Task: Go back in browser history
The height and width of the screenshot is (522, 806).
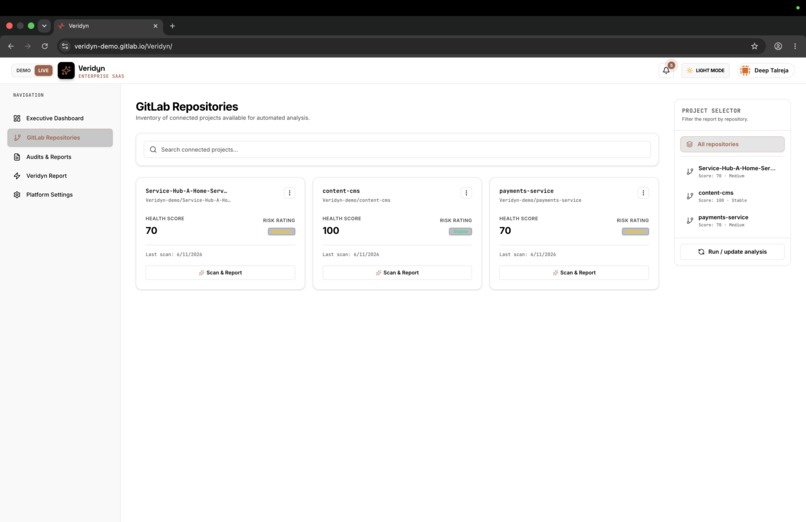Action: (11, 46)
